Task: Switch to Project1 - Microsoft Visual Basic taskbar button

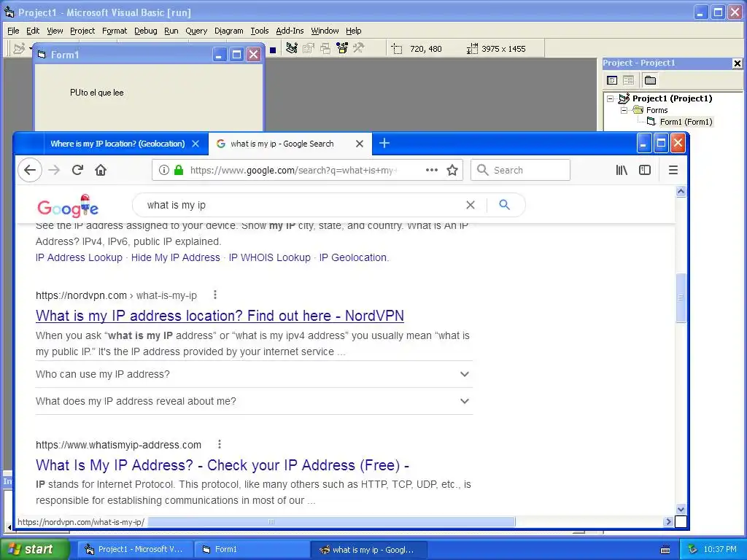Action: (x=135, y=549)
